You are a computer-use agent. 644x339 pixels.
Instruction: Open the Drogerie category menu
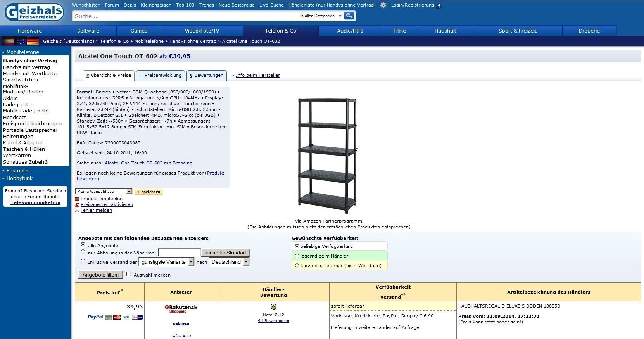pyautogui.click(x=589, y=31)
